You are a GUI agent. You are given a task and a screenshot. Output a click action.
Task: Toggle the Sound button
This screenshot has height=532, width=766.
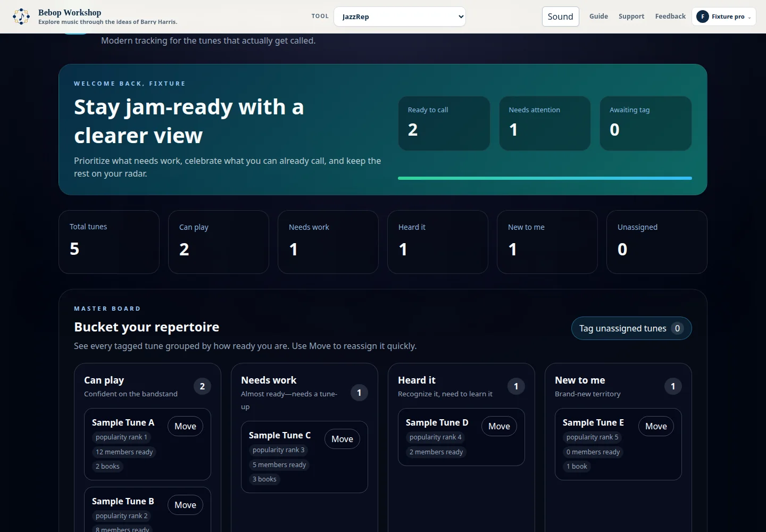(560, 16)
